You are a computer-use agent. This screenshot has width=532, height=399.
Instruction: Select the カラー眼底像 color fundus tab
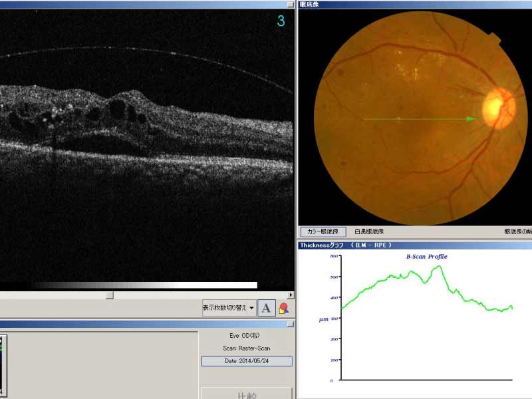pos(323,232)
